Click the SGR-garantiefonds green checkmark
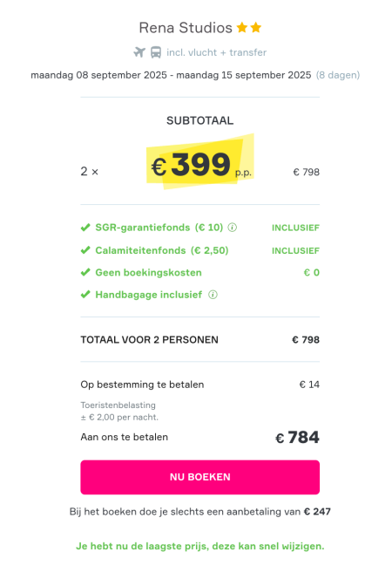 85,228
